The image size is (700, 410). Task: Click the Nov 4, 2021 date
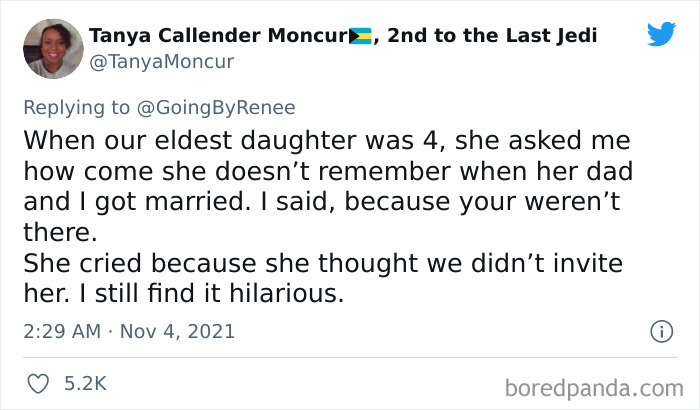point(178,330)
